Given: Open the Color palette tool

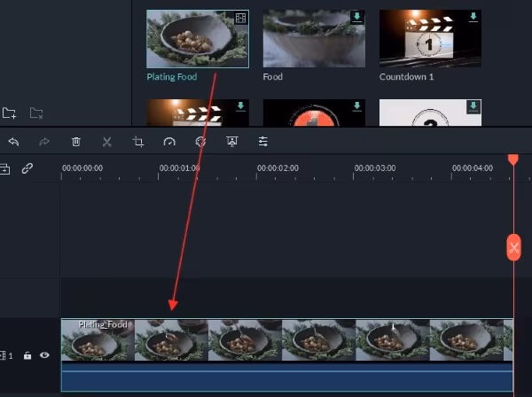Looking at the screenshot, I should 200,142.
